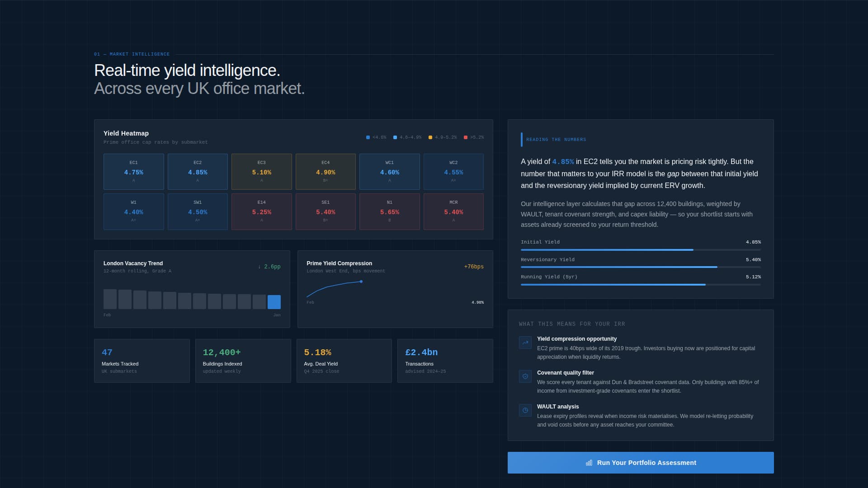Screen dimensions: 868x488
Task: Click the highlighted 4.85% link in the paragraph
Action: point(562,161)
